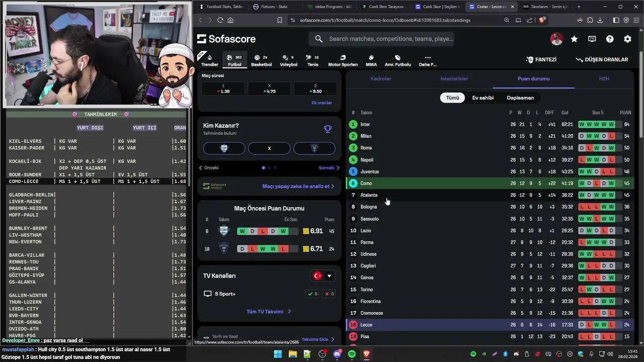This screenshot has height=362, width=644.
Task: Open the Sofascore settings gear
Action: click(x=627, y=39)
